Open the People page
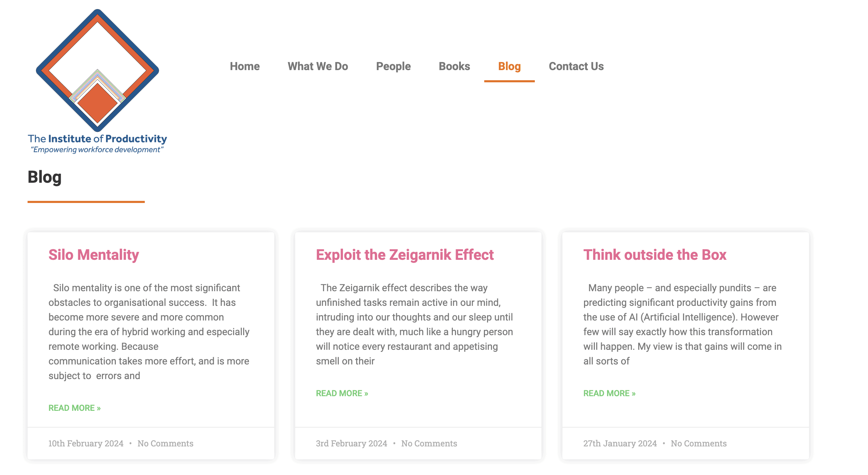 click(x=393, y=66)
